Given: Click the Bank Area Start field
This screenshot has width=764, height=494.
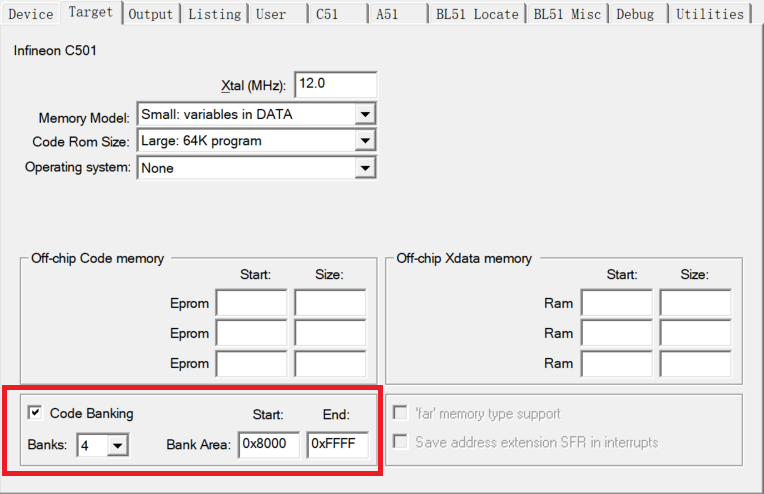Looking at the screenshot, I should 269,445.
